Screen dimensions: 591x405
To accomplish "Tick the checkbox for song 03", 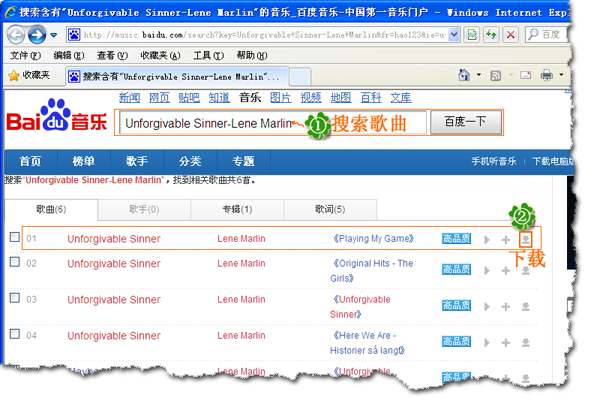I will pyautogui.click(x=15, y=298).
